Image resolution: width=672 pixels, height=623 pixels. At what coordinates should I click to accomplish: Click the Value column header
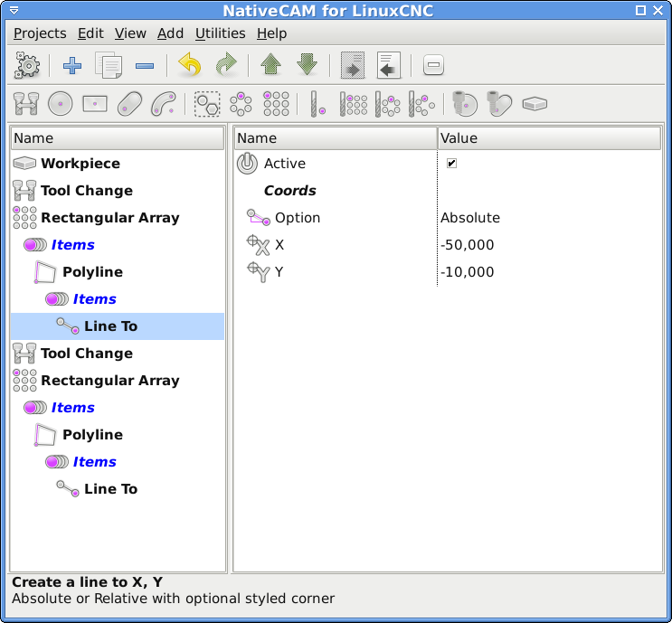pos(549,138)
